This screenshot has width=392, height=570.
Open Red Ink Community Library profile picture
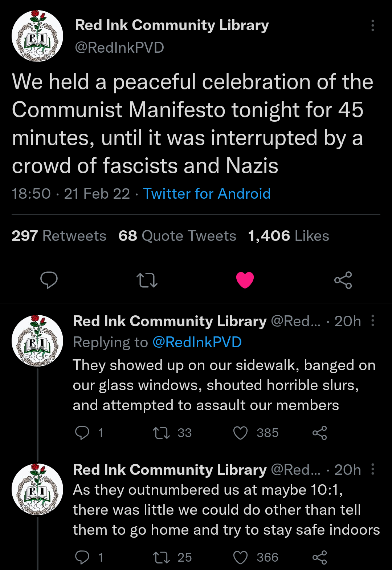37,35
